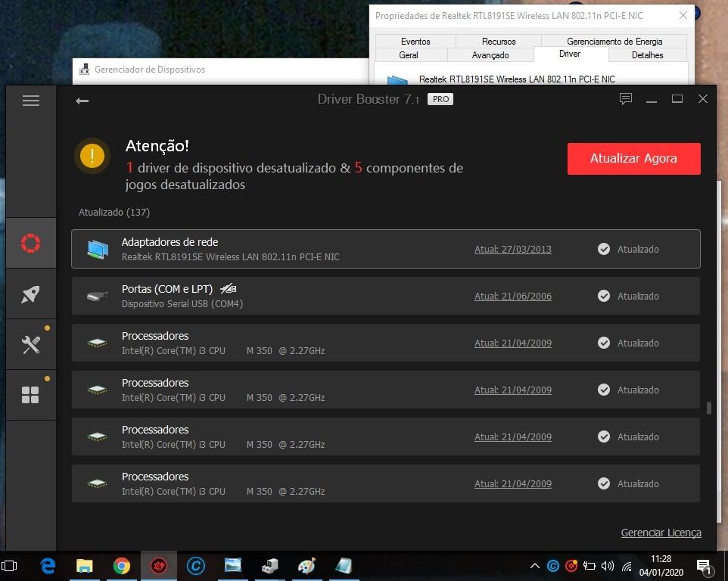Image resolution: width=728 pixels, height=581 pixels.
Task: Switch to the Gerenciamento de Energia tab
Action: point(614,42)
